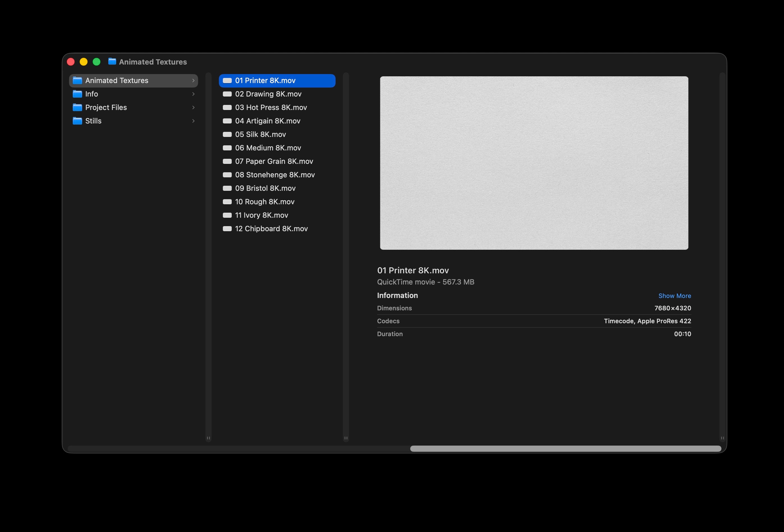
Task: Click the movie icon beside 07 Paper Grain 8K.mov
Action: 227,161
